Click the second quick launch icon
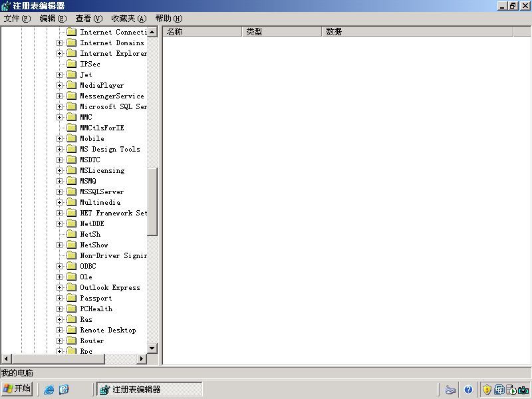 64,390
